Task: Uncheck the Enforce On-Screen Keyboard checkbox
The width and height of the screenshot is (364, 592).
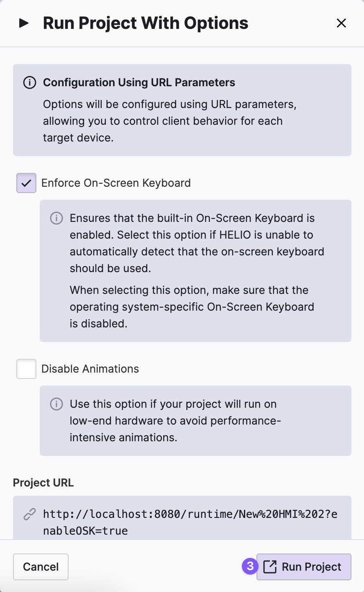Action: point(26,183)
